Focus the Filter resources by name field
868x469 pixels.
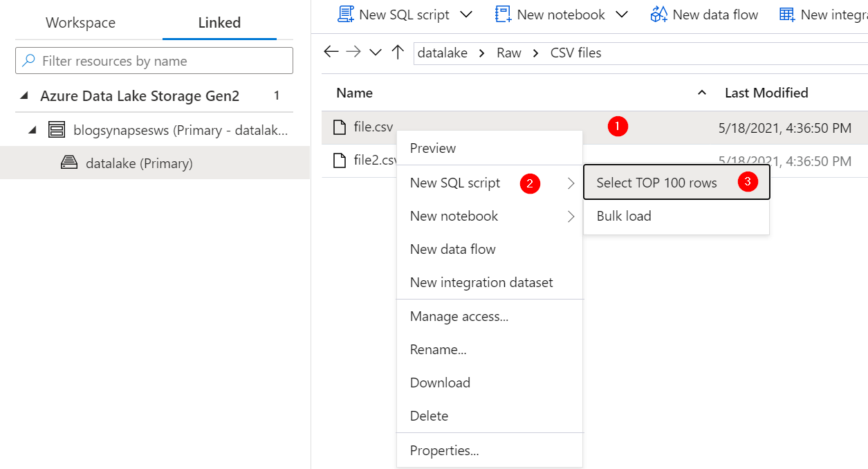tap(154, 61)
